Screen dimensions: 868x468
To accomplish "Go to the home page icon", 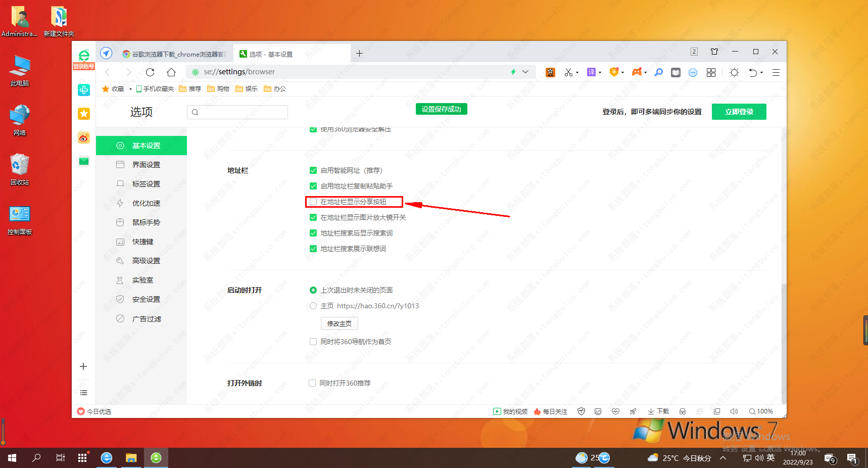I will (x=171, y=72).
